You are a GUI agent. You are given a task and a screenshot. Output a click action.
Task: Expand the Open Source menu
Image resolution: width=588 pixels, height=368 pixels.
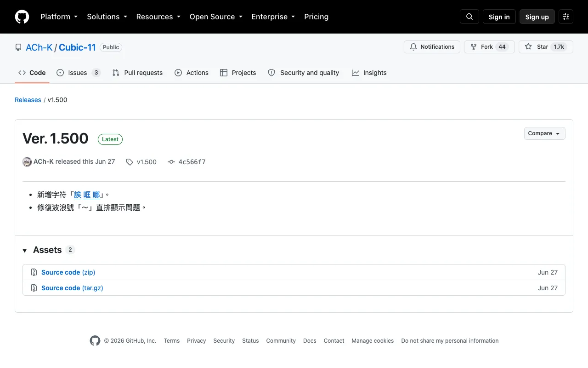point(216,17)
